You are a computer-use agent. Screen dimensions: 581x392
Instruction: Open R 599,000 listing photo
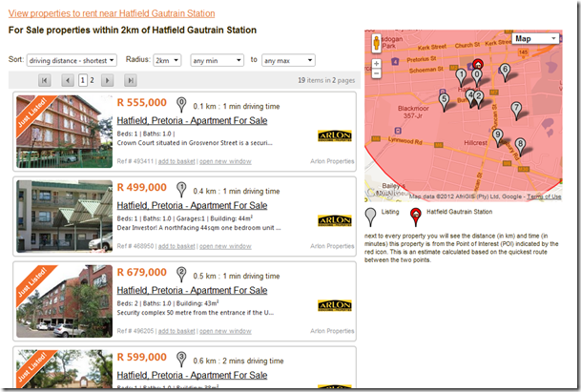[65, 369]
